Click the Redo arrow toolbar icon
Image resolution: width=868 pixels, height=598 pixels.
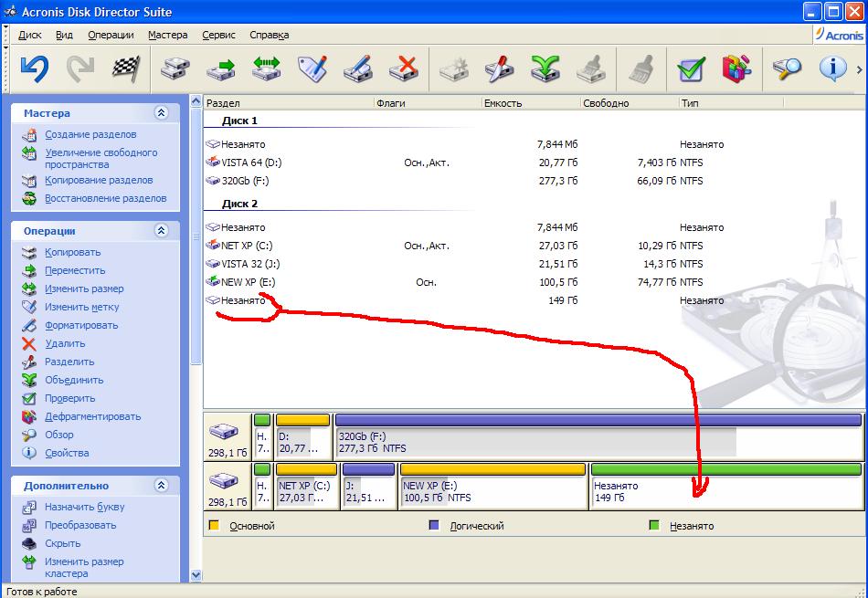coord(80,68)
